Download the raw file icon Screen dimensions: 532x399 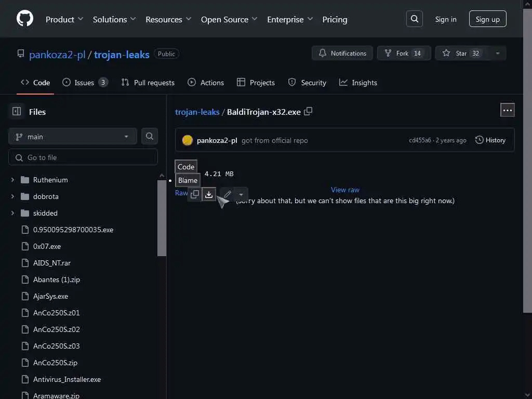[x=209, y=194]
